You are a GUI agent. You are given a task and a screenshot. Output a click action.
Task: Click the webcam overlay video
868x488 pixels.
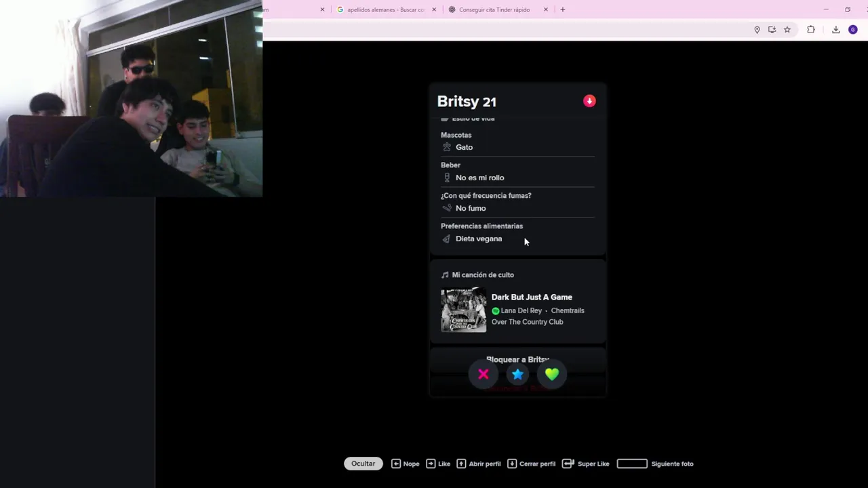131,98
